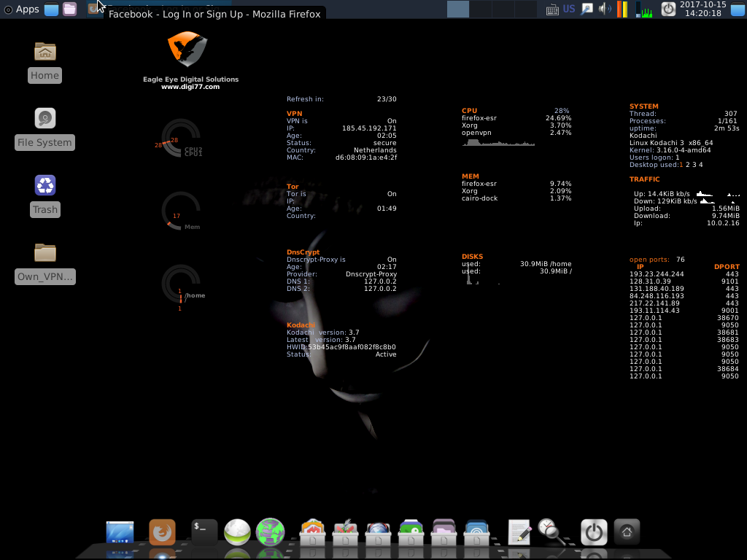Open the pink file manager launcher in the panel

pos(69,9)
